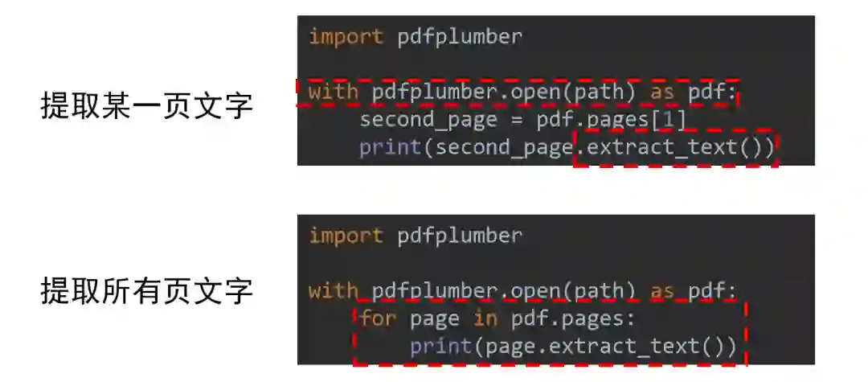Click the label 提取某一页文字

click(147, 105)
